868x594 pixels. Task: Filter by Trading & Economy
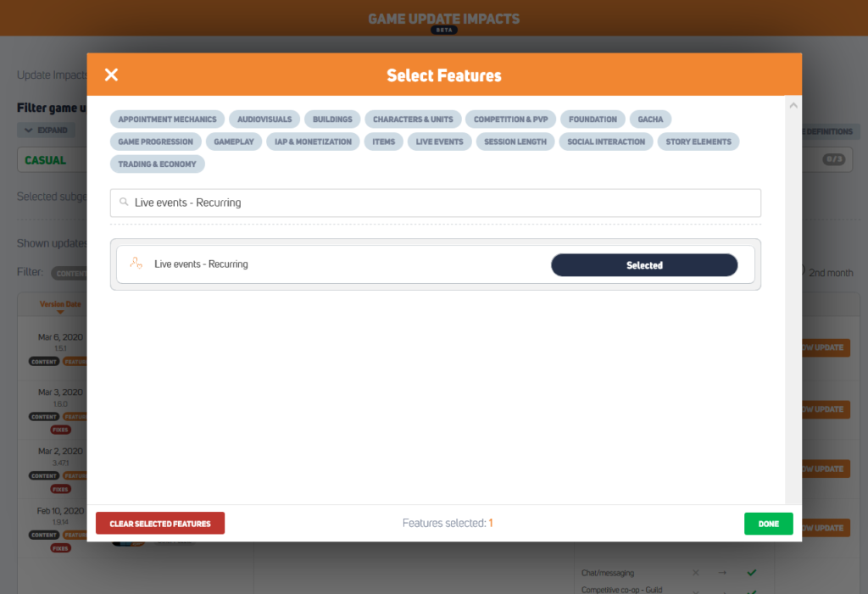[x=157, y=164]
